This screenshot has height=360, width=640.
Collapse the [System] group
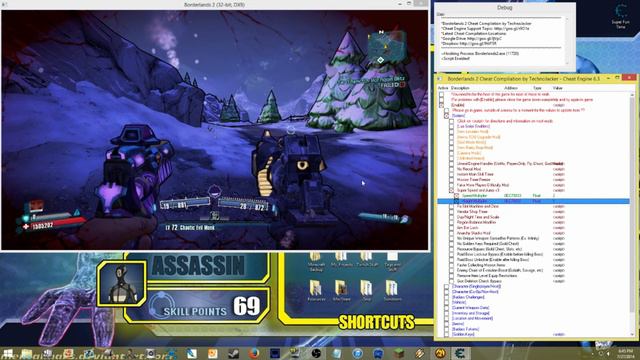[447, 116]
